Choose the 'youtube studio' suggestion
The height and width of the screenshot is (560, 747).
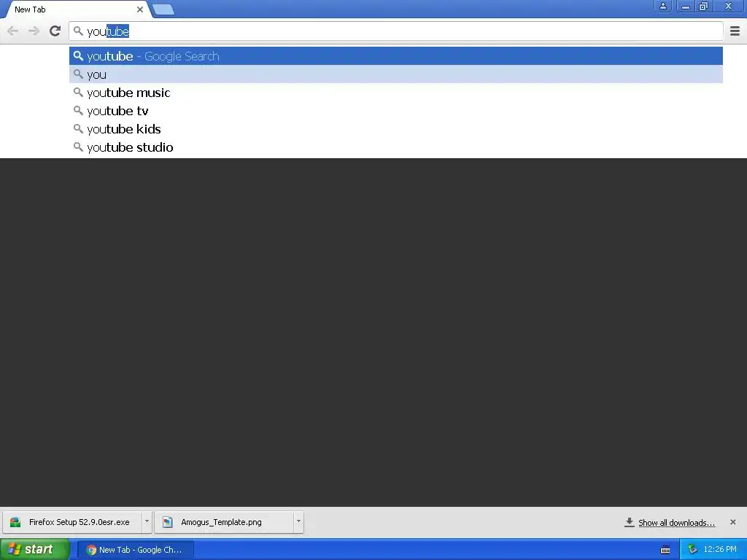pyautogui.click(x=396, y=147)
